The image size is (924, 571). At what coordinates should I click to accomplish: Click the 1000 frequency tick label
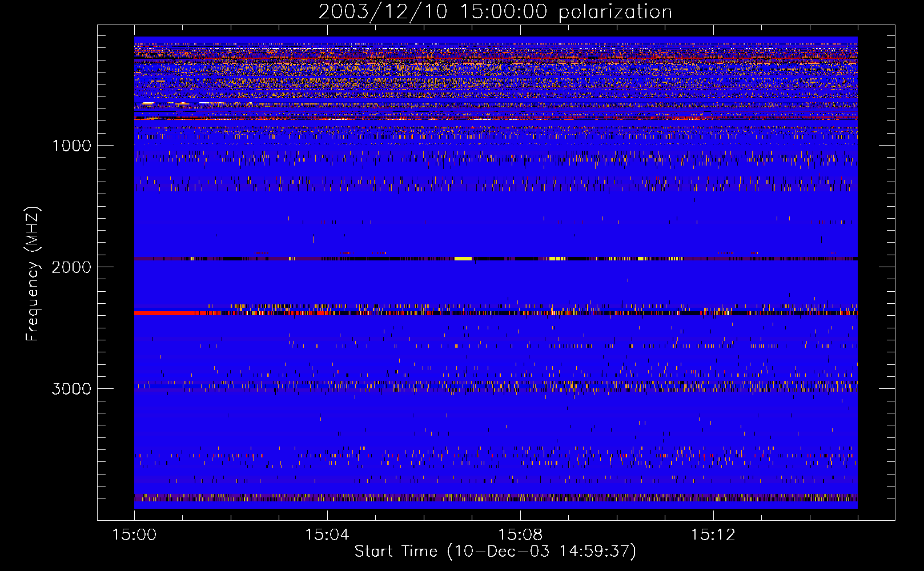tap(71, 146)
